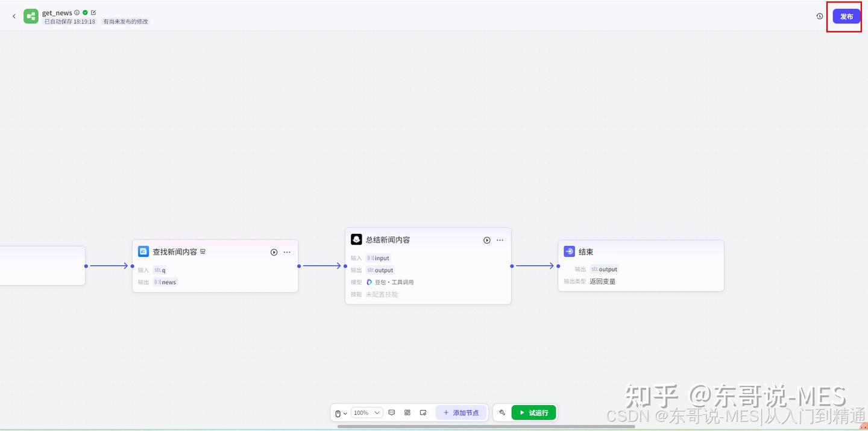Click the get_news workflow title
Screen dimensions: 868x431
pyautogui.click(x=57, y=13)
